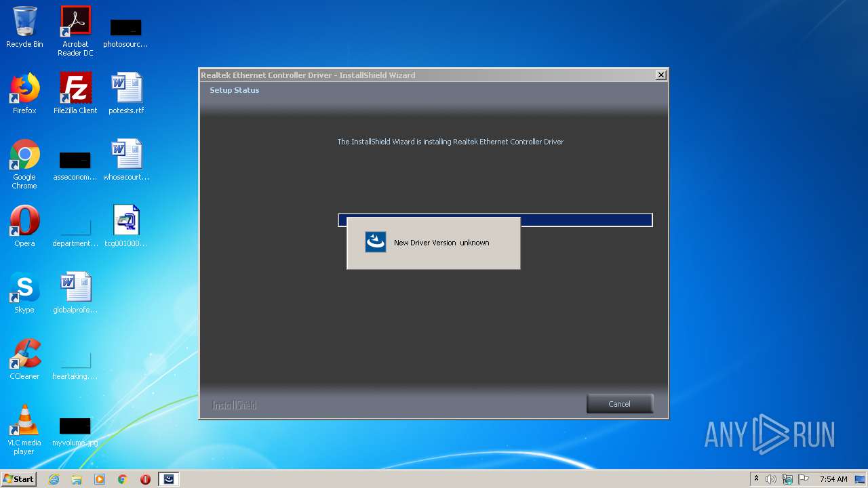Open Firefox desktop shortcut
Screen dimensions: 868x488
click(x=24, y=94)
